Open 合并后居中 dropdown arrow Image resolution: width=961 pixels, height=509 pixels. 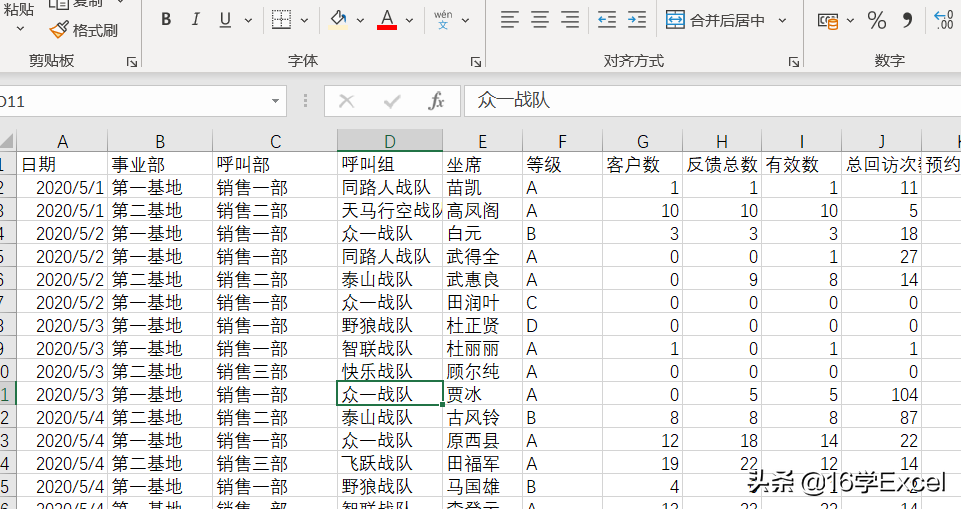(x=783, y=20)
